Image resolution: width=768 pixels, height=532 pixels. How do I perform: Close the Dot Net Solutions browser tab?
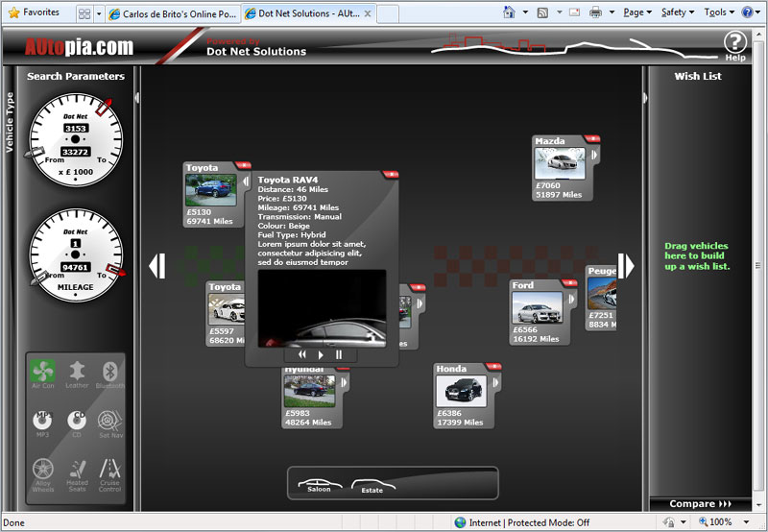(x=368, y=13)
